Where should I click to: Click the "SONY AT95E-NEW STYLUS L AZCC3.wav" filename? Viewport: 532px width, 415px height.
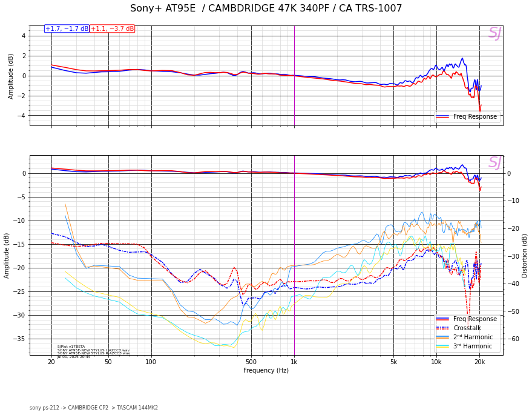pyautogui.click(x=93, y=350)
